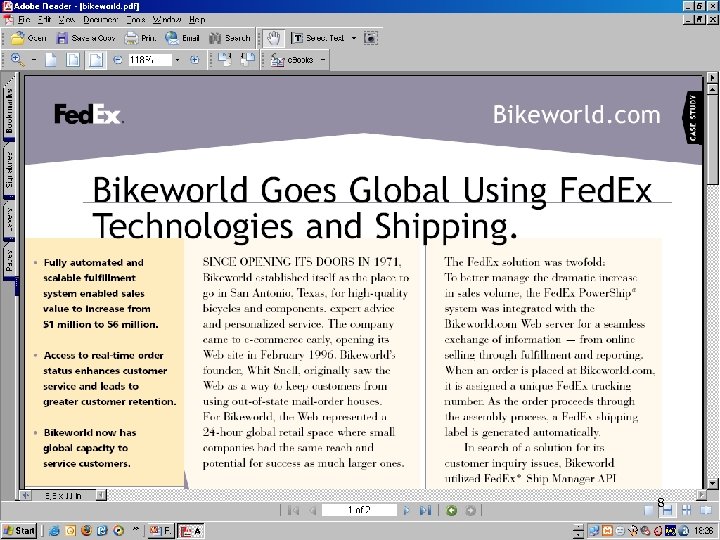720x540 pixels.
Task: Open Search with the binoculars icon
Action: tap(215, 38)
